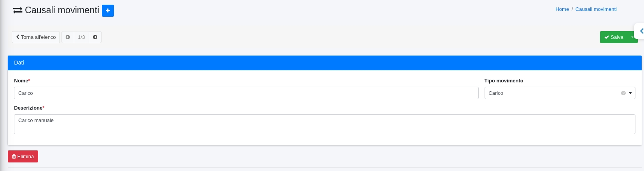Click the Causali movimenti page title
The width and height of the screenshot is (644, 171).
[62, 10]
